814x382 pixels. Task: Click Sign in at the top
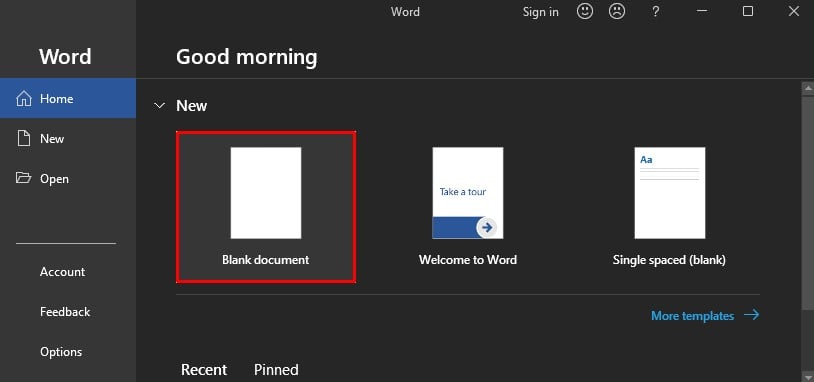[541, 12]
